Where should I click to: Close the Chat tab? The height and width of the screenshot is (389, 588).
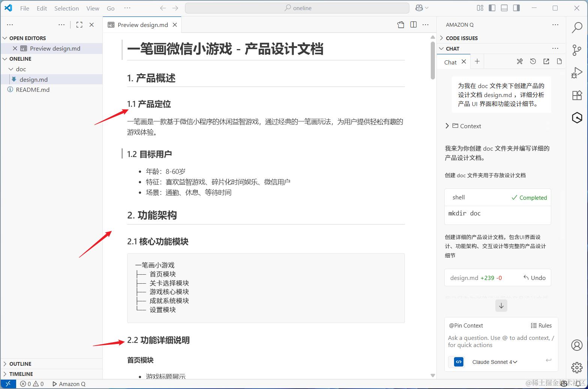(464, 62)
